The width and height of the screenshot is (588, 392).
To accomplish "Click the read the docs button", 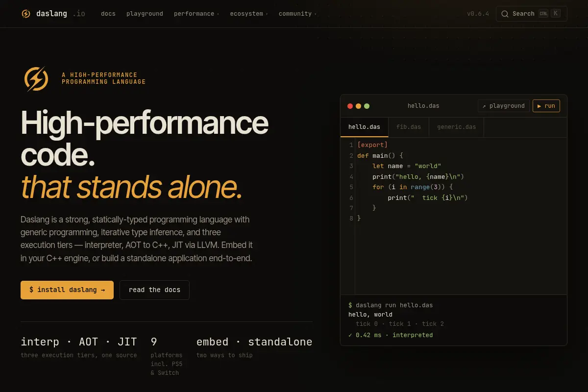I will point(154,290).
